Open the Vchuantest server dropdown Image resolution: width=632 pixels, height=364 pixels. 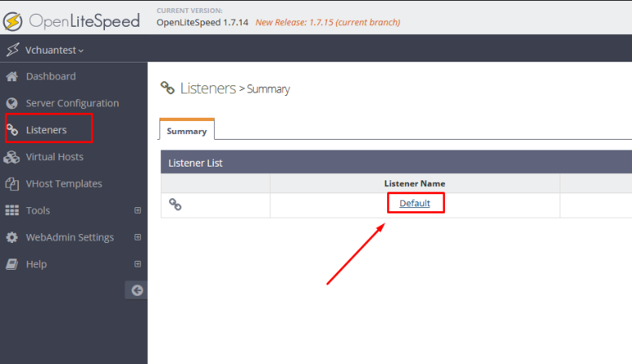point(54,50)
